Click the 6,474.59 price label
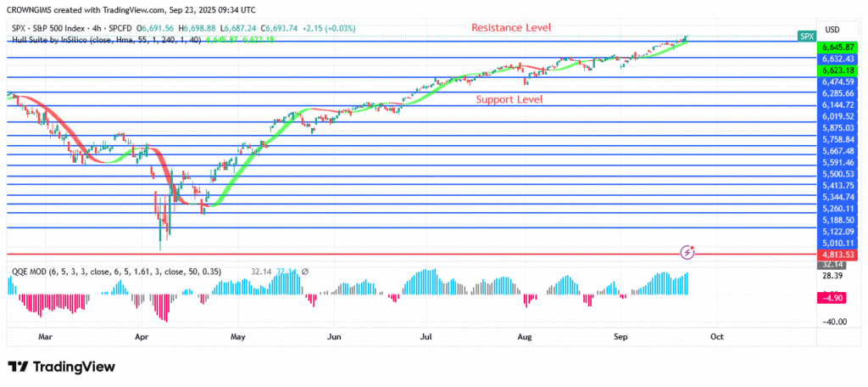The width and height of the screenshot is (868, 387). 838,81
